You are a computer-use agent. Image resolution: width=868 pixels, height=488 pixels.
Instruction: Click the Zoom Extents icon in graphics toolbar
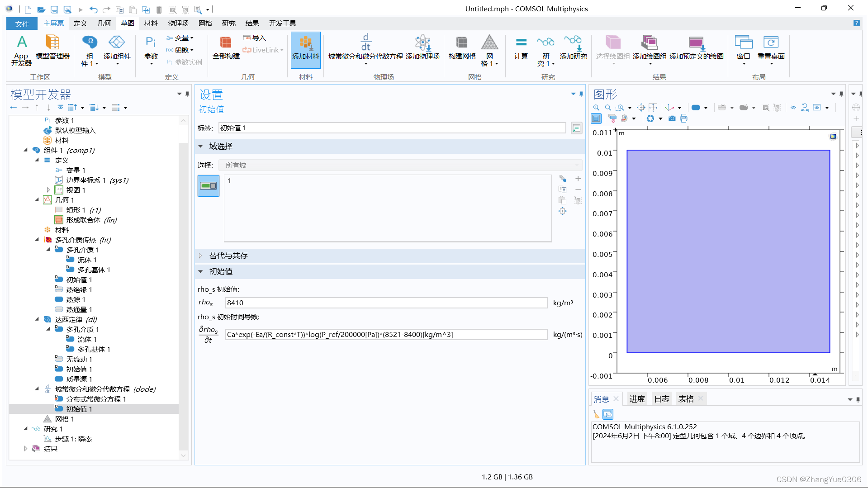[641, 108]
